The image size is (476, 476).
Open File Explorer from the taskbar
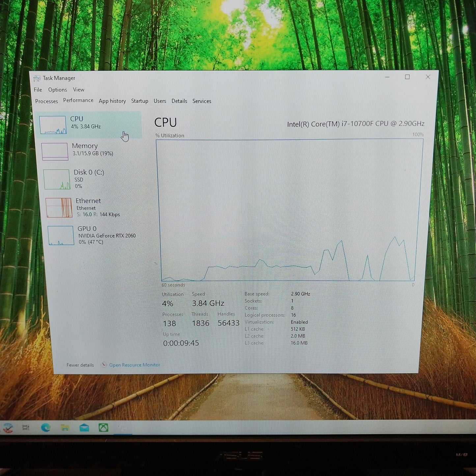coord(65,428)
